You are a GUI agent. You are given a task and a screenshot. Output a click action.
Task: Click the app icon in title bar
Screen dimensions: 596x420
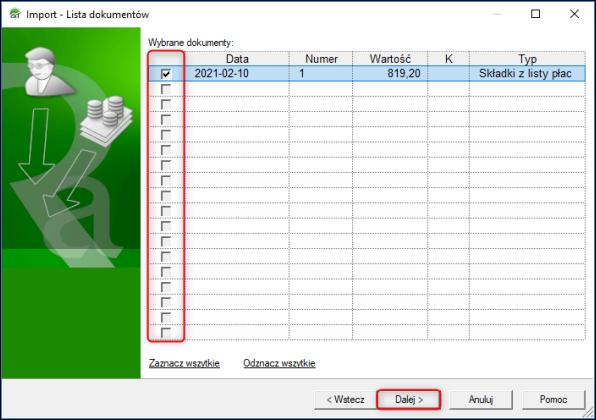coord(14,14)
